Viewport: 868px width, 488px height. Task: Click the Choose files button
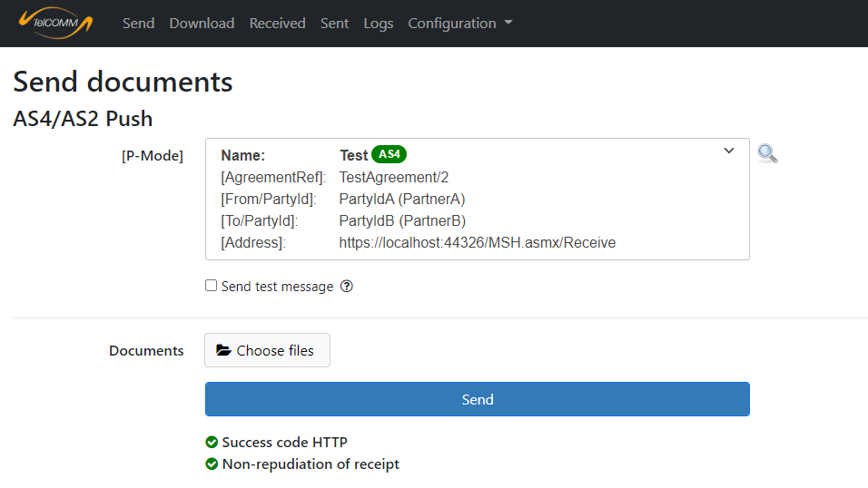pos(267,350)
